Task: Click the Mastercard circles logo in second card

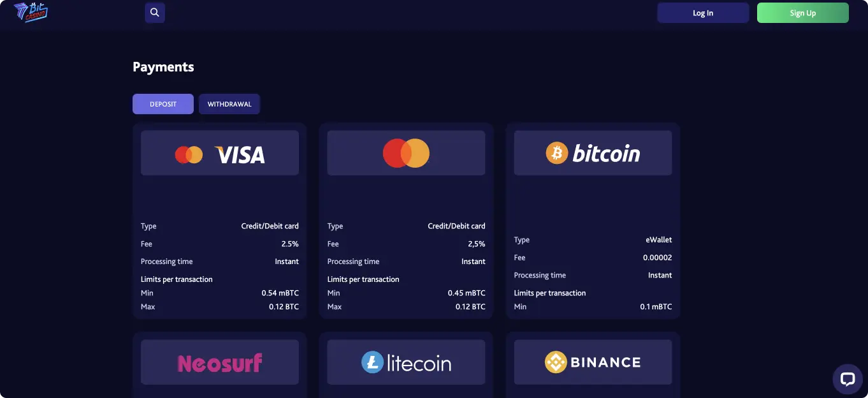Action: click(406, 153)
